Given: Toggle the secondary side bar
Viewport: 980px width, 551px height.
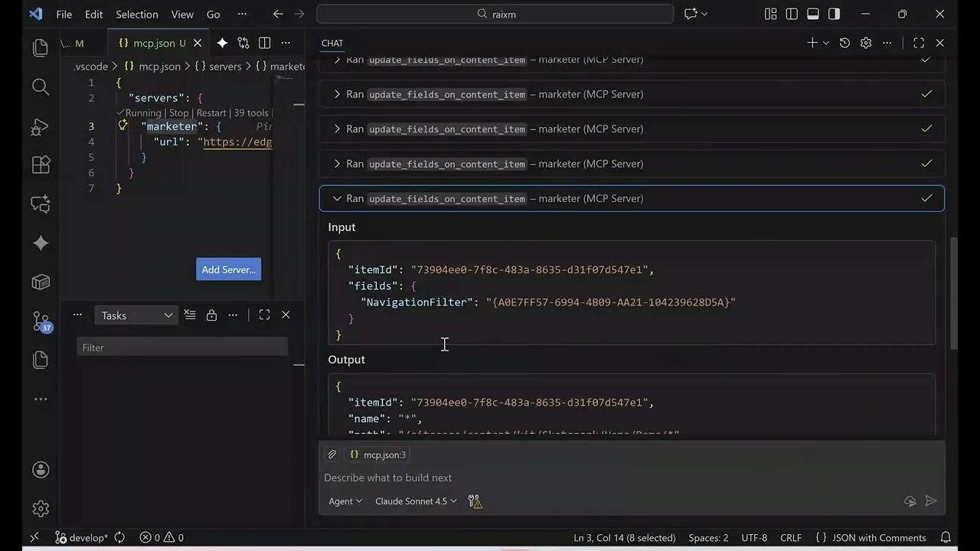Looking at the screenshot, I should pos(833,14).
